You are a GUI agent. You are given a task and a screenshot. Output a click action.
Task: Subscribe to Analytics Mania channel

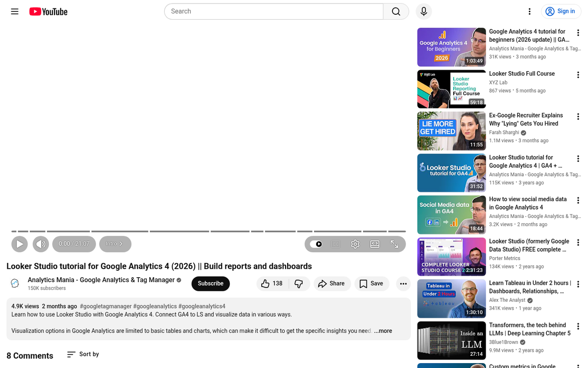tap(210, 284)
